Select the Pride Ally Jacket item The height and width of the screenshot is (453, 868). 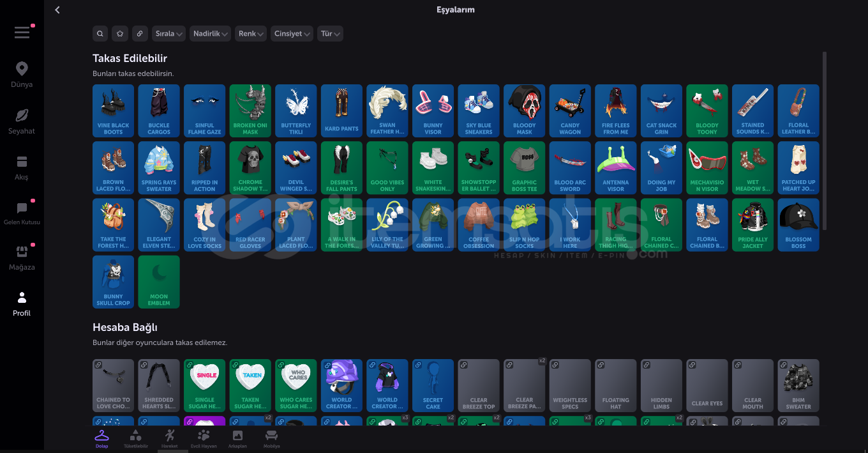click(752, 225)
